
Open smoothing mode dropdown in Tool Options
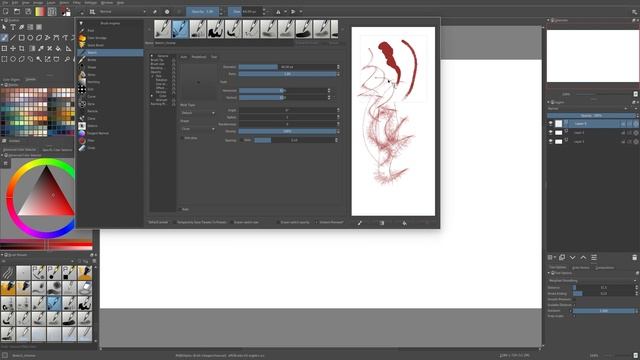(592, 280)
